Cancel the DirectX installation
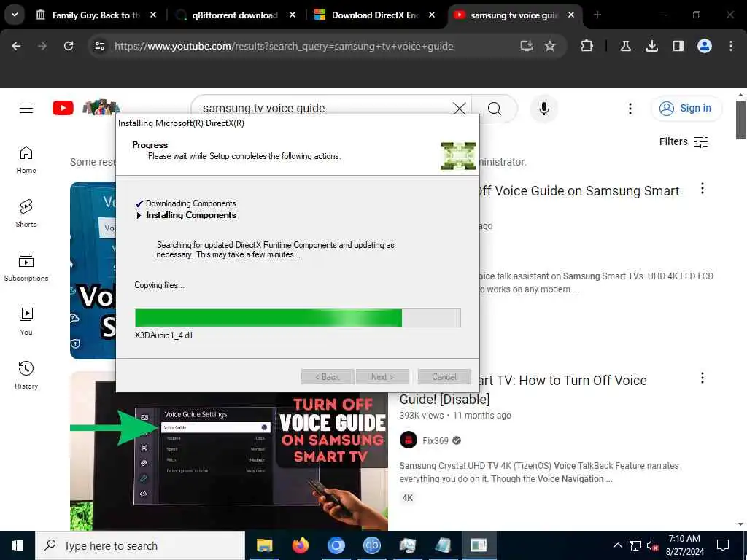 444,377
